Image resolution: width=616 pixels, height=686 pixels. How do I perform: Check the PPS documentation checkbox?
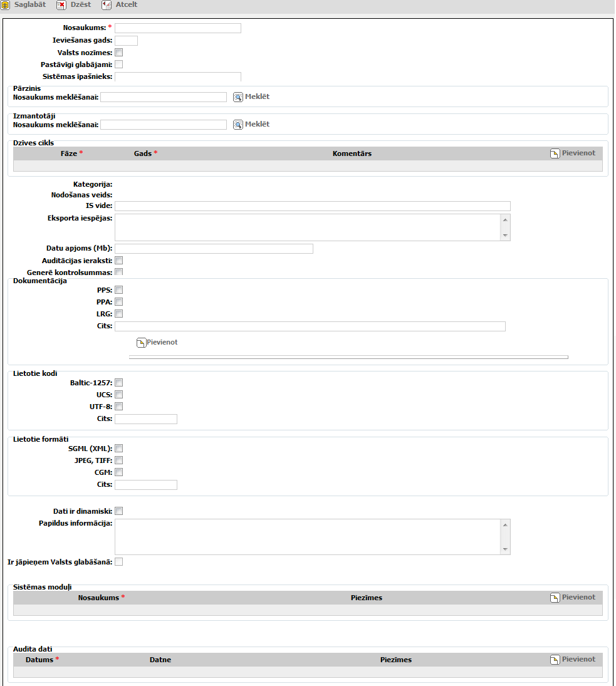tap(119, 290)
